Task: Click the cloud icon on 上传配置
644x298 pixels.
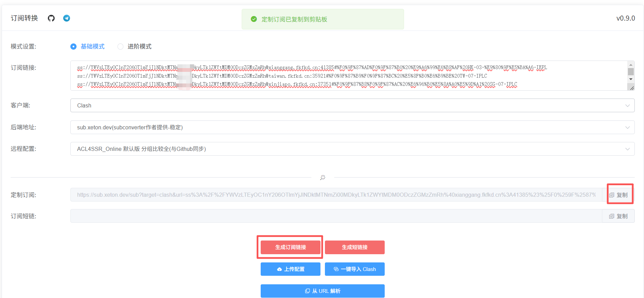Action: click(x=279, y=269)
